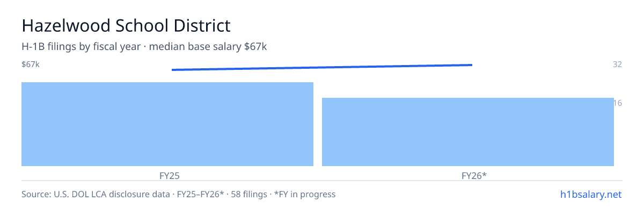Click the median base salary $67k text

[x=208, y=47]
